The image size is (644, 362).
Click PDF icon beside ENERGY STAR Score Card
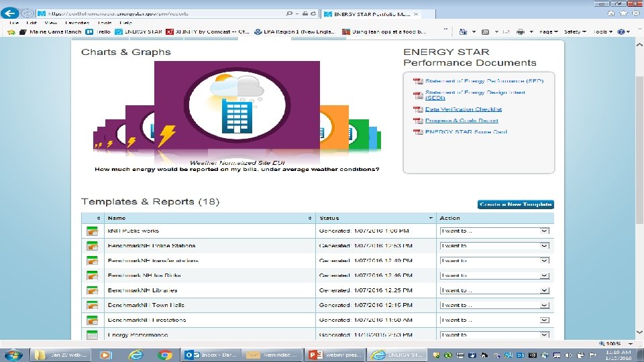(x=418, y=132)
